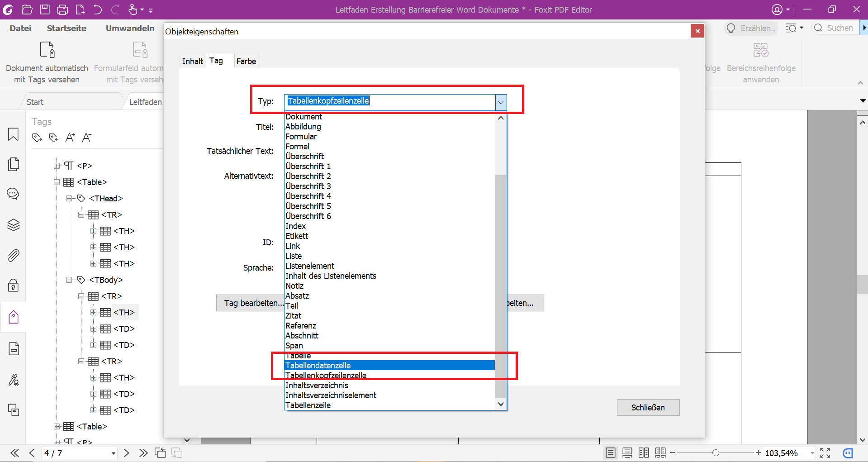Click the Tag bearbeiten button
This screenshot has width=868, height=462.
click(250, 303)
